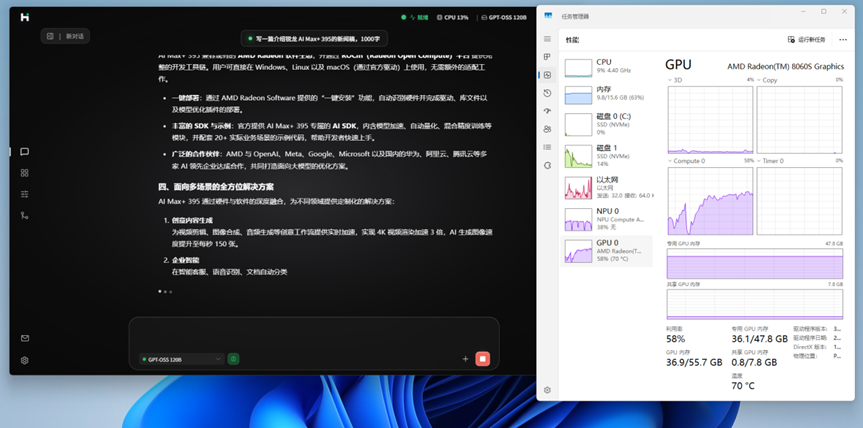This screenshot has width=863, height=428.
Task: Select the 磁盘 1 performance item
Action: pos(607,156)
